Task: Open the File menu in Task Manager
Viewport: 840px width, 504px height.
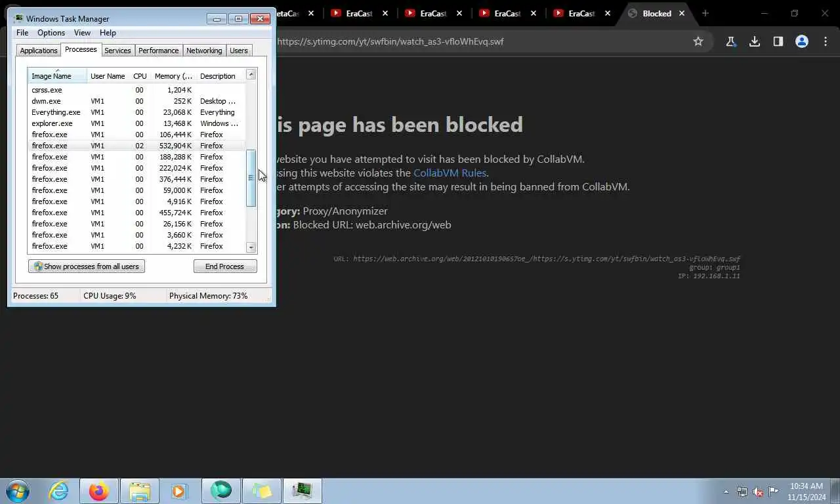Action: (x=22, y=33)
